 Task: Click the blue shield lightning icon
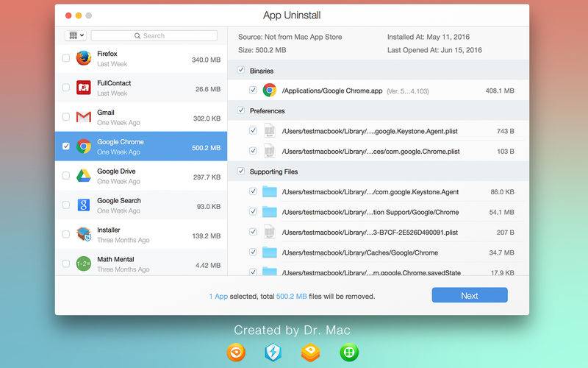pos(273,353)
